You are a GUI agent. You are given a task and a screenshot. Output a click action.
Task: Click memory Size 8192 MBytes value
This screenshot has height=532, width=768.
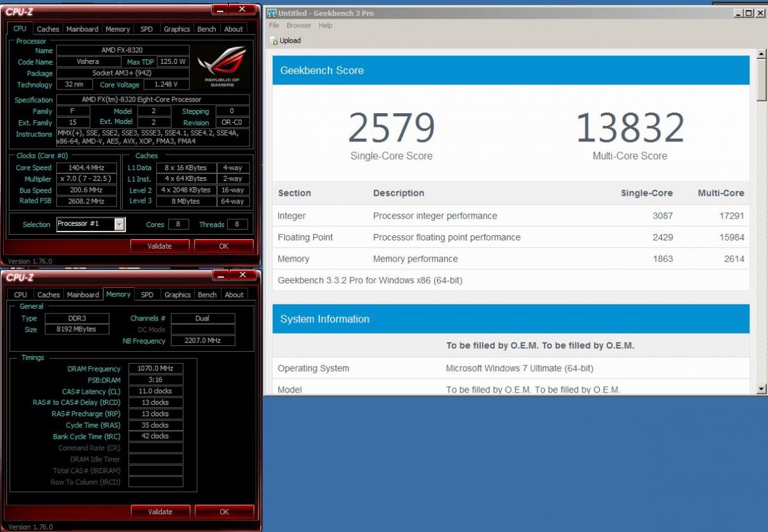click(76, 329)
